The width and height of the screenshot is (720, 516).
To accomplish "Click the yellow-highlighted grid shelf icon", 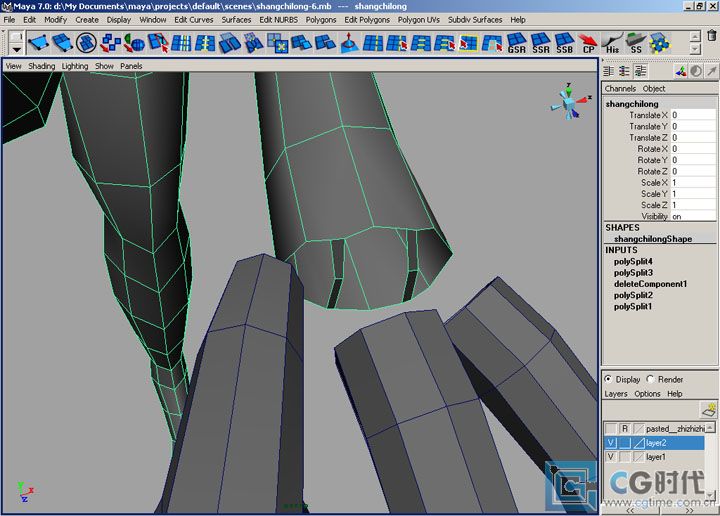I will [x=468, y=43].
